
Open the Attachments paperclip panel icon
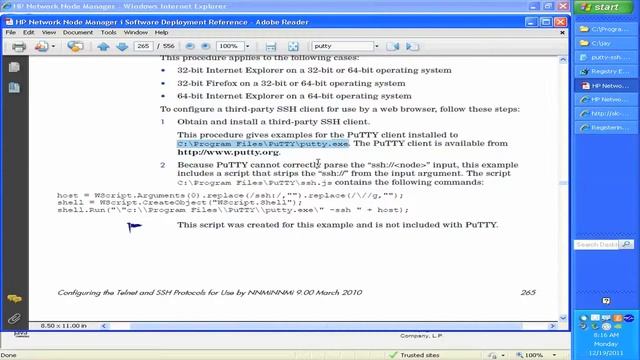click(14, 318)
